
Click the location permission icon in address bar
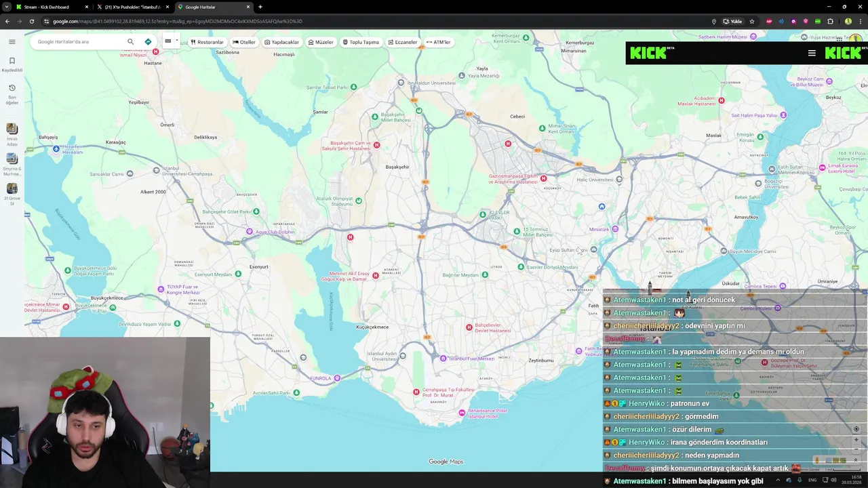coord(713,21)
